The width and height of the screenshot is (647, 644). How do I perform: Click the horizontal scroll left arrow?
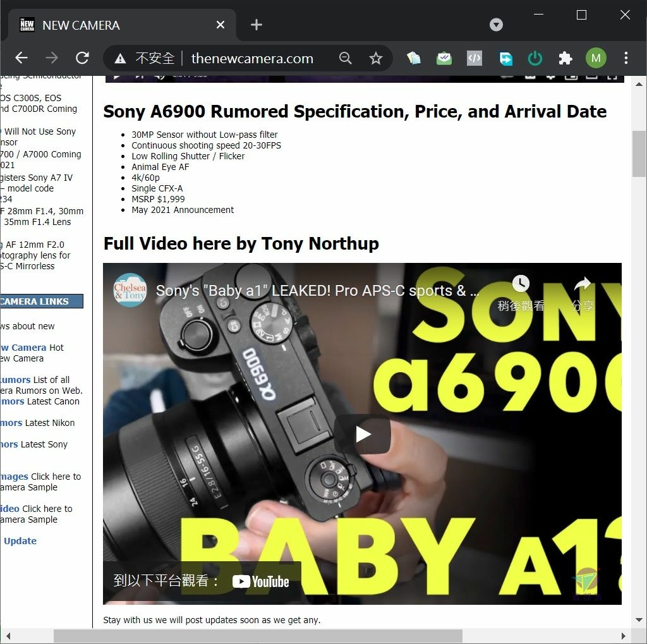click(x=8, y=636)
